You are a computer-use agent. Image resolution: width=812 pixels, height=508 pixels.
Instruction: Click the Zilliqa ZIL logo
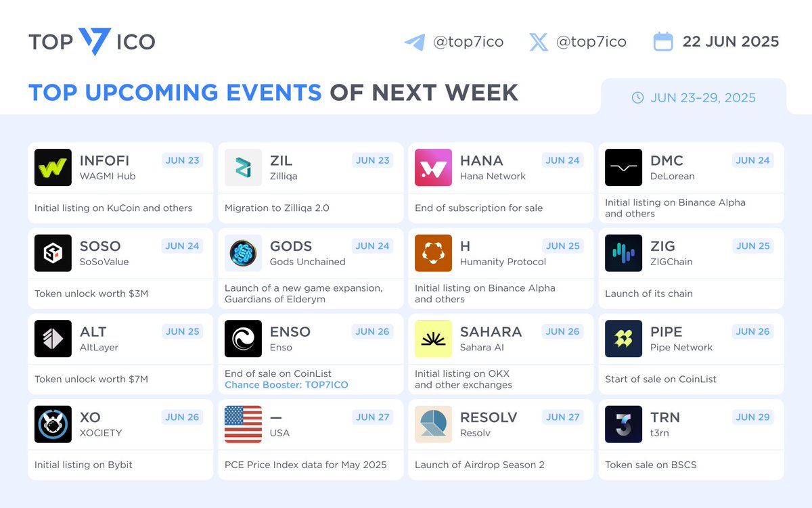pos(243,167)
